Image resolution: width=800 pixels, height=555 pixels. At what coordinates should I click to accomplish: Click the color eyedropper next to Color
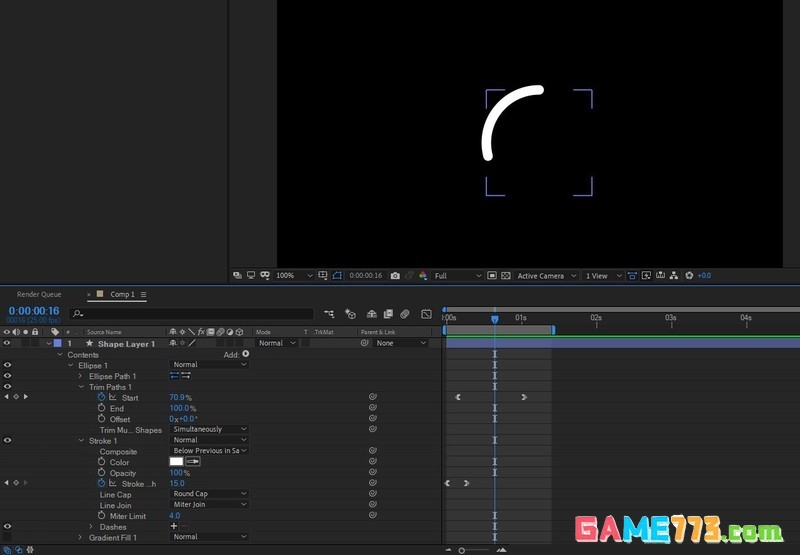click(x=193, y=462)
